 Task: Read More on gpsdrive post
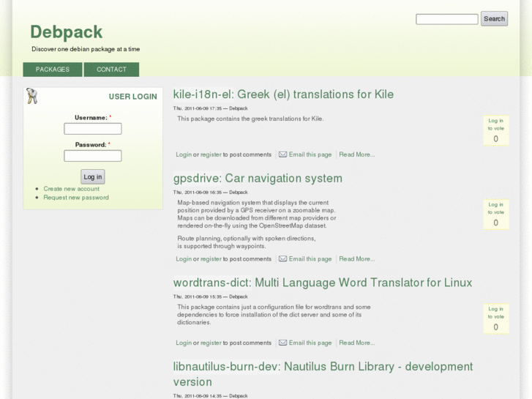click(x=357, y=258)
